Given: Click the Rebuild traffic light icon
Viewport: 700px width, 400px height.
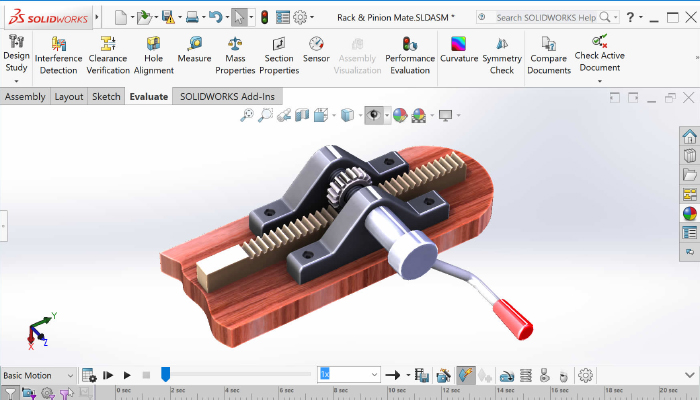Looking at the screenshot, I should click(x=264, y=17).
